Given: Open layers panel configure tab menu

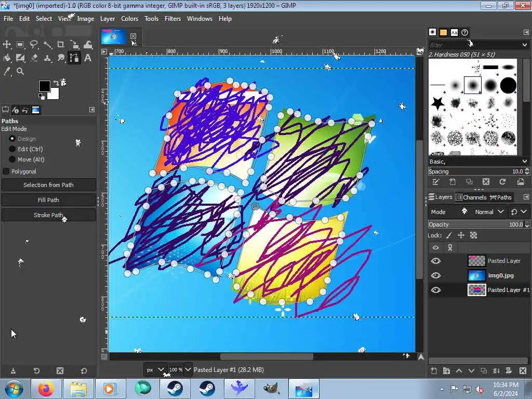Looking at the screenshot, I should coord(526,197).
